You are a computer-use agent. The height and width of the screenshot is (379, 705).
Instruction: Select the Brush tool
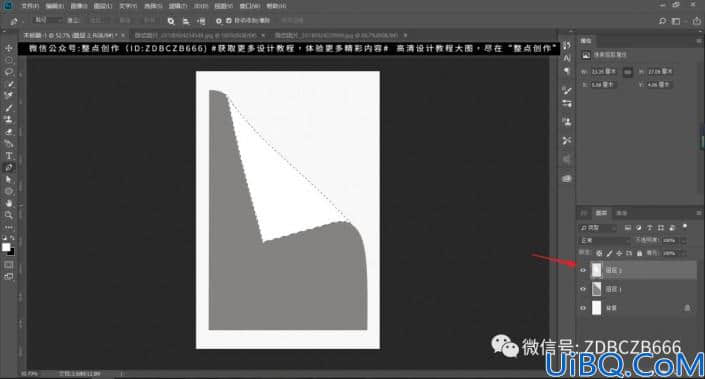click(9, 108)
